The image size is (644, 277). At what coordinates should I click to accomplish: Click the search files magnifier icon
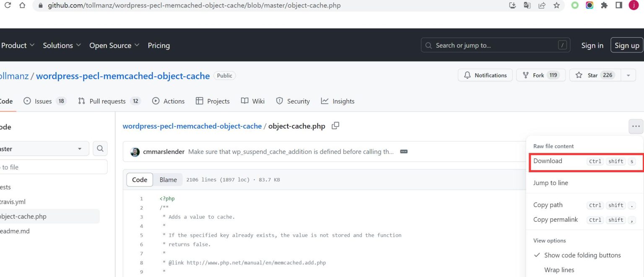tap(100, 148)
